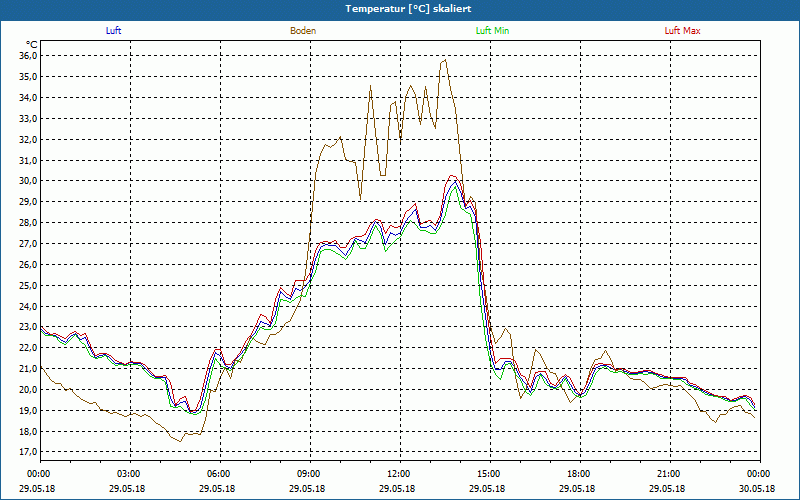Image resolution: width=800 pixels, height=500 pixels.
Task: Click the 29,0 y-axis value
Action: point(28,202)
